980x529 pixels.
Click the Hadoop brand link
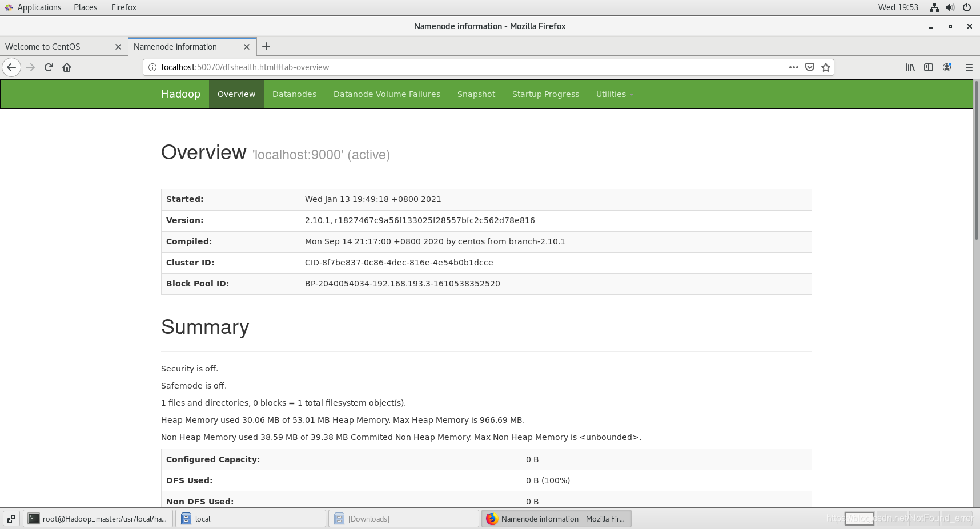pyautogui.click(x=180, y=94)
